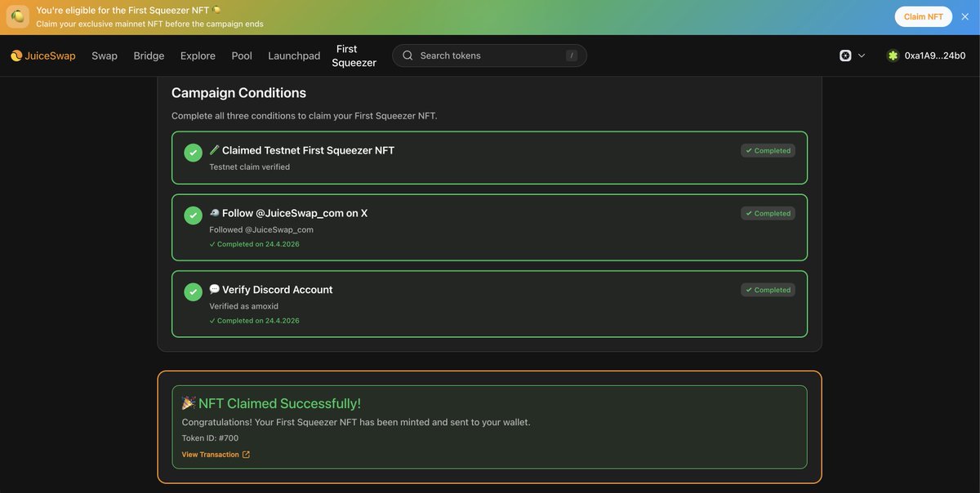Click the Campaign Conditions heading
The height and width of the screenshot is (493, 980).
[238, 93]
